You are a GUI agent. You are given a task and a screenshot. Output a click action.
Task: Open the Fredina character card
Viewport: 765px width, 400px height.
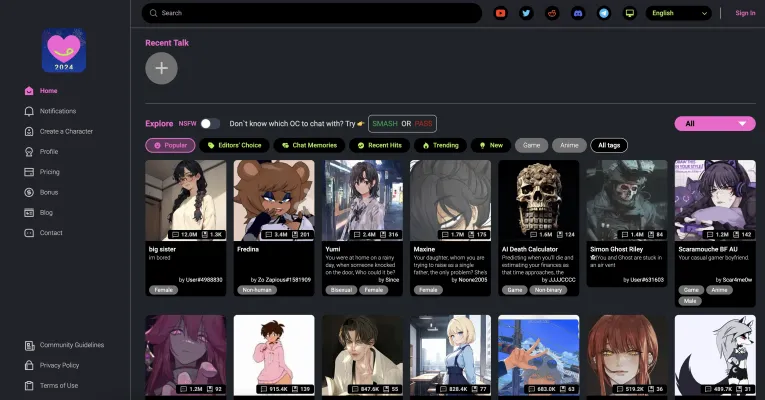(x=274, y=228)
